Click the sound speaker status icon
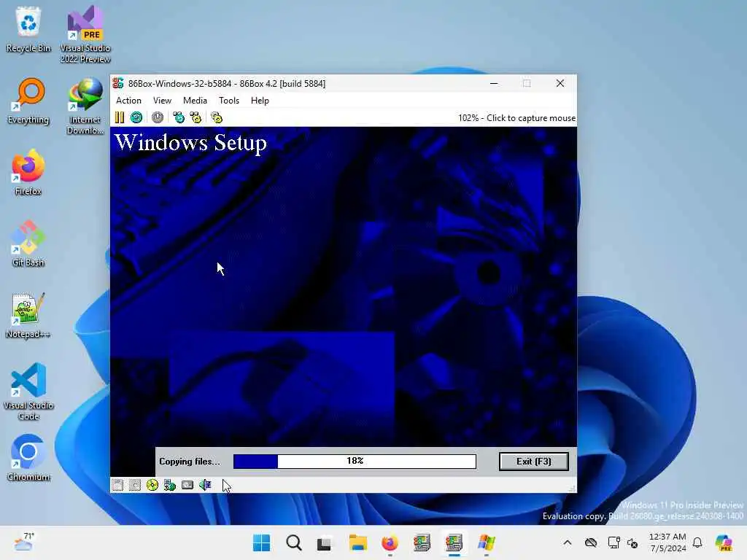Screen dimensions: 747x560 coord(205,485)
